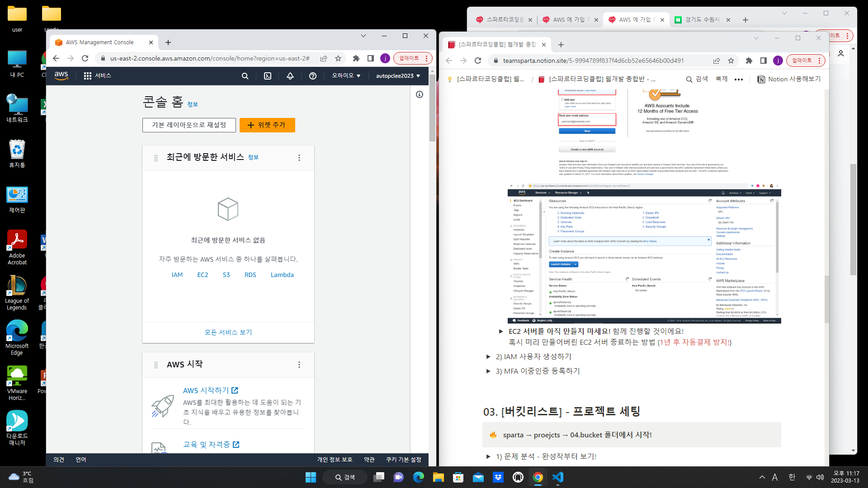The image size is (868, 488).
Task: Click the AWS console search magnifier icon
Action: pyautogui.click(x=245, y=76)
